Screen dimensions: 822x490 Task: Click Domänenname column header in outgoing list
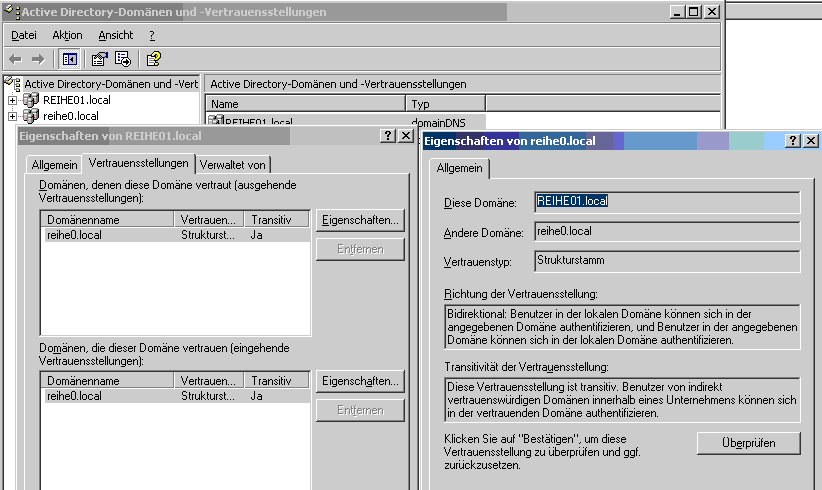coord(107,220)
